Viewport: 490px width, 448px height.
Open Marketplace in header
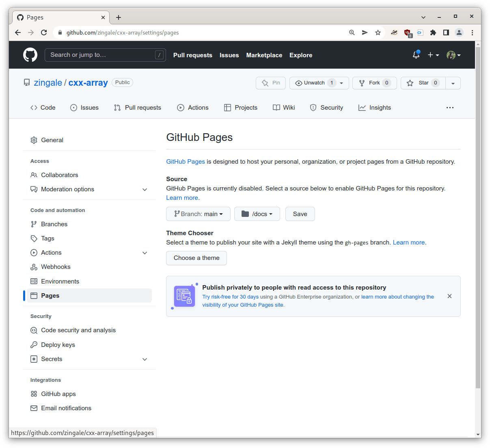(x=264, y=55)
